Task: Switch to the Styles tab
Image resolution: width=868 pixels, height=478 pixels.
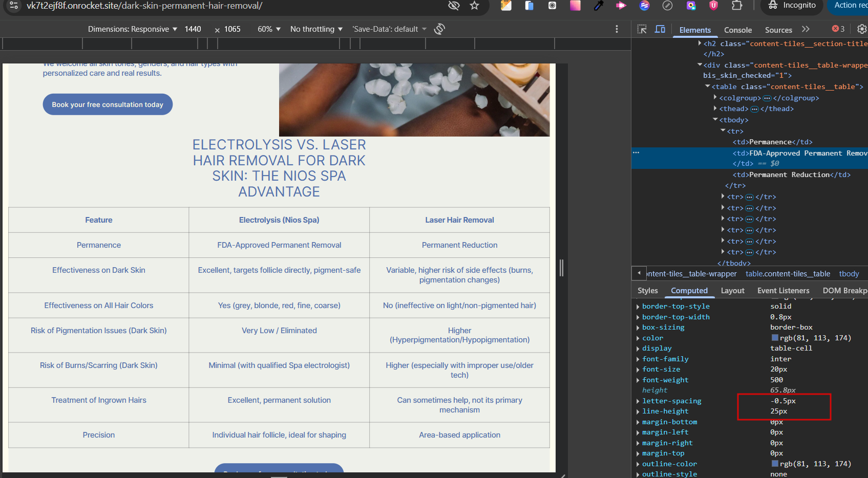Action: click(647, 291)
